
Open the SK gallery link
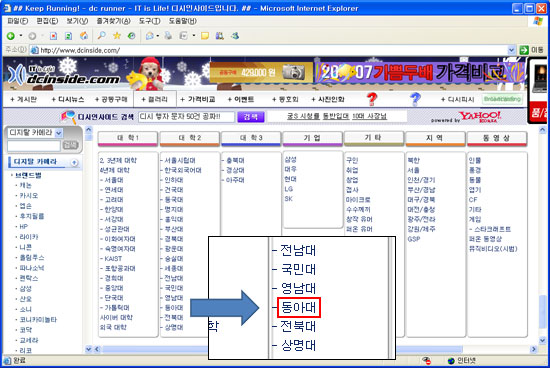tap(289, 199)
